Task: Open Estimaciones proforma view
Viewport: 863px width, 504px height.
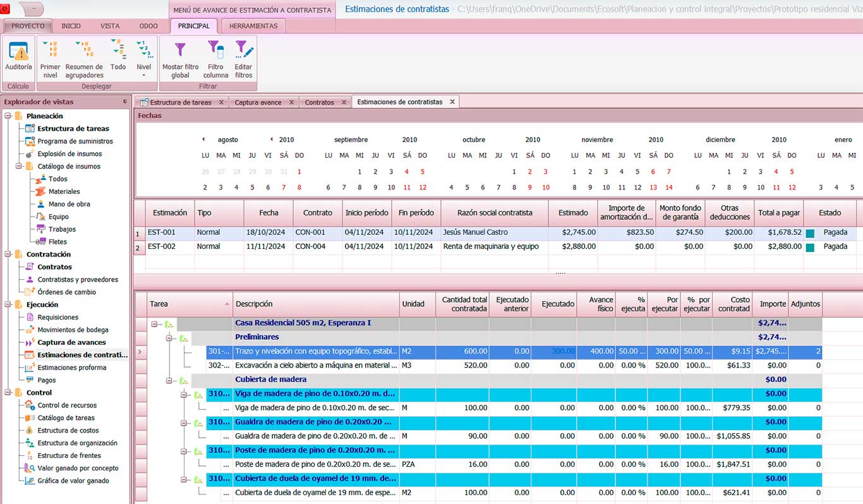Action: [71, 367]
